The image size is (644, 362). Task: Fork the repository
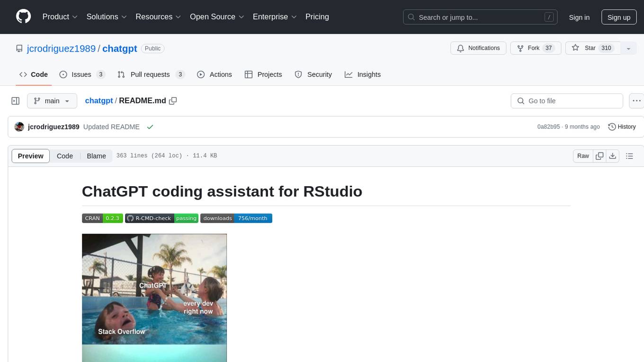[x=536, y=48]
